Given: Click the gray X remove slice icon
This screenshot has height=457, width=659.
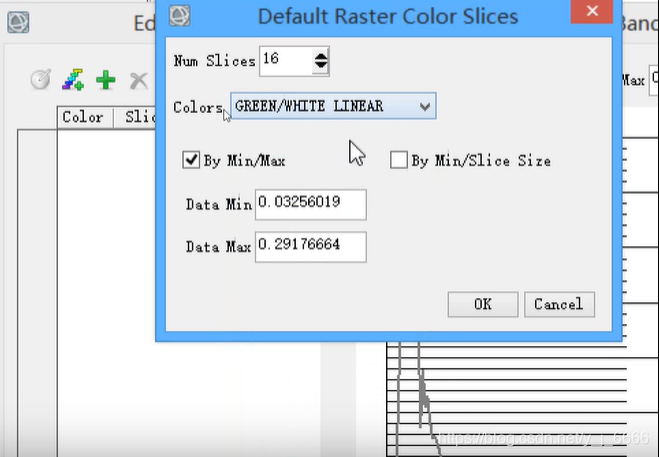Looking at the screenshot, I should (x=139, y=80).
